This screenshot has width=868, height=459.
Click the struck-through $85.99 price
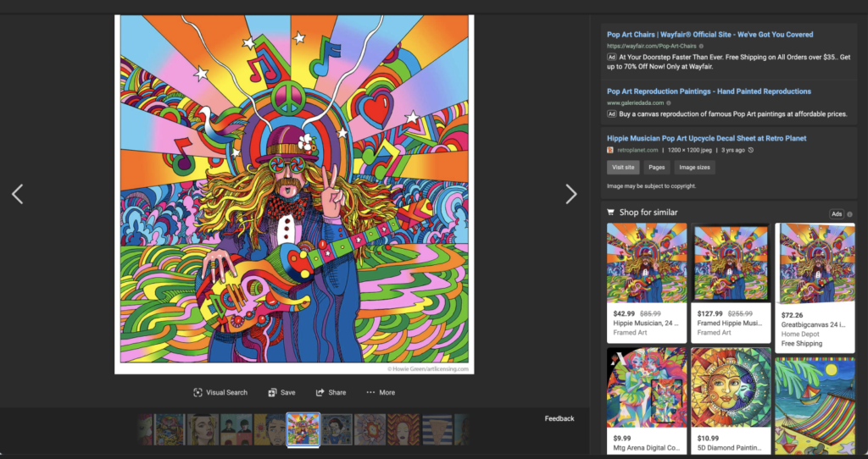(650, 313)
